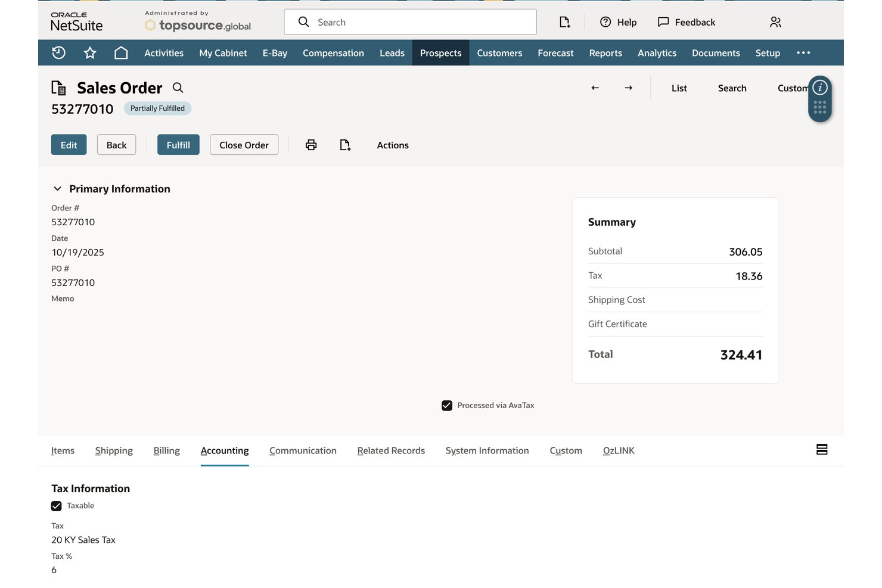Collapse the Primary Information section
882x588 pixels.
[x=57, y=189]
